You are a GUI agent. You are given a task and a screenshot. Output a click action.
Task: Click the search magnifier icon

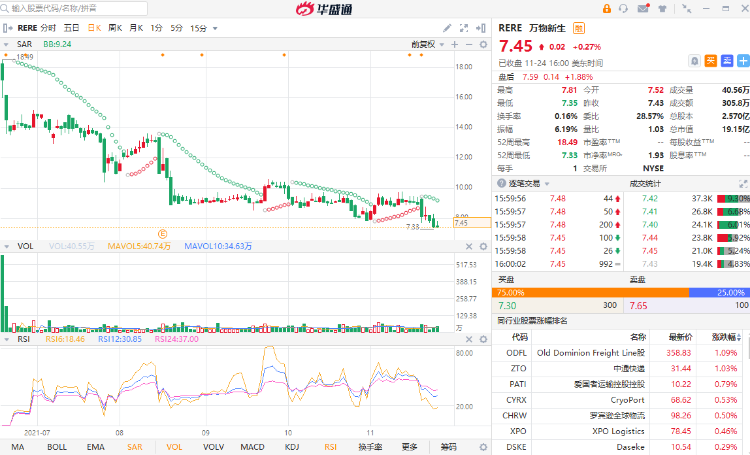click(5, 9)
